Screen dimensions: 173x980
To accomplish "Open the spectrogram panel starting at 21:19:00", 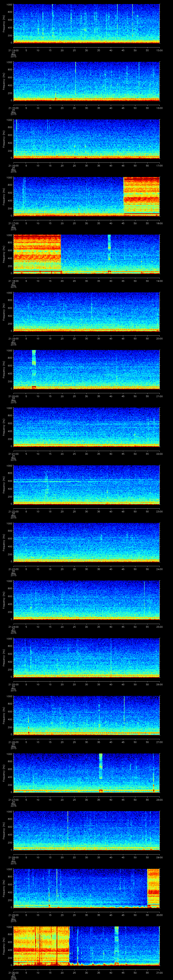I will pyautogui.click(x=86, y=312).
